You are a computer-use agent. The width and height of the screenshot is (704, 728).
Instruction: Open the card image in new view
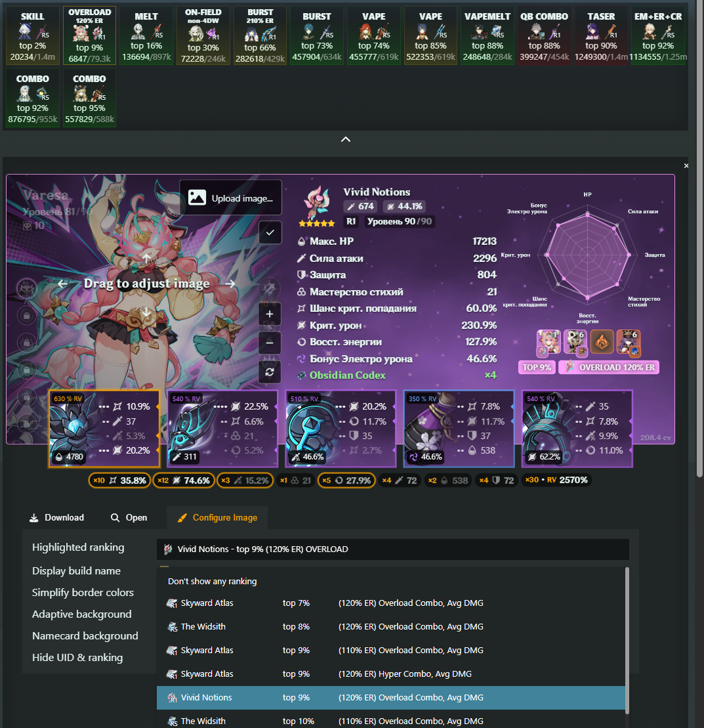coord(129,518)
